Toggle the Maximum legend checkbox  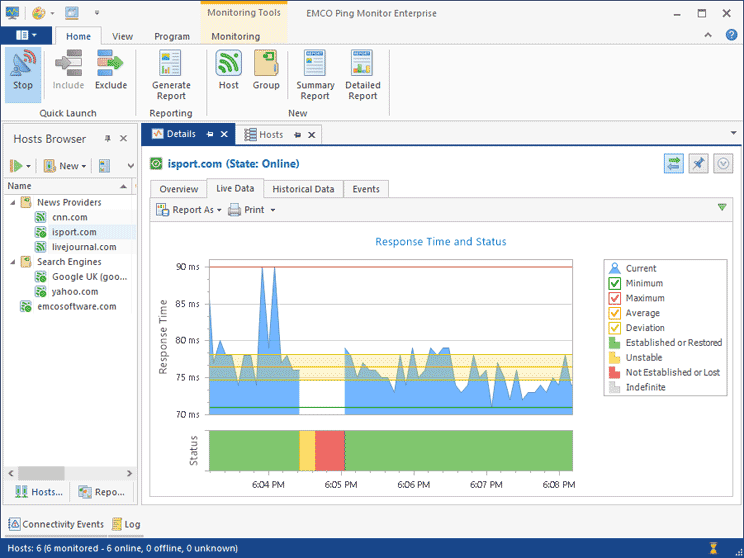coord(616,298)
